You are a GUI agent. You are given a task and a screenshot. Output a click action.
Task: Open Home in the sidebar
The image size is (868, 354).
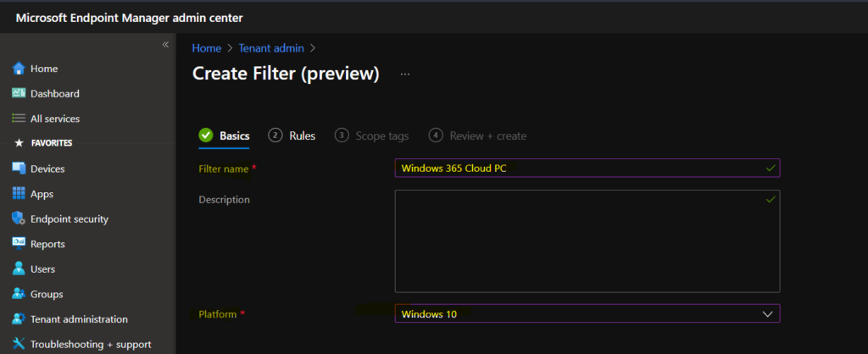[44, 69]
